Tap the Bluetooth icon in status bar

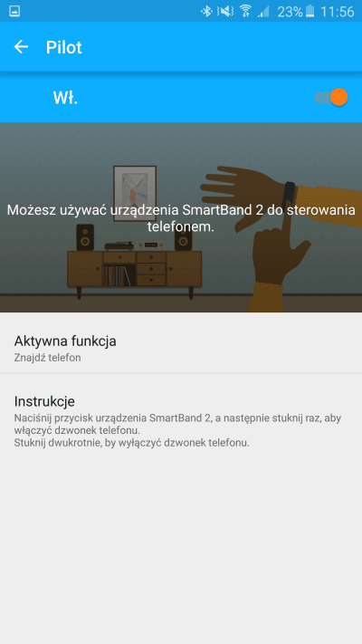(x=206, y=11)
